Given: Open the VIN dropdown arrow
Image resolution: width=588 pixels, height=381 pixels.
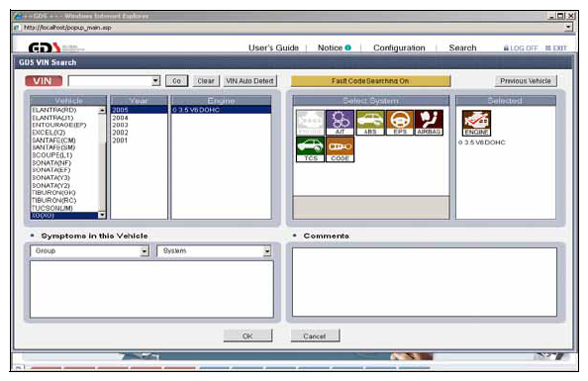Looking at the screenshot, I should pos(155,80).
